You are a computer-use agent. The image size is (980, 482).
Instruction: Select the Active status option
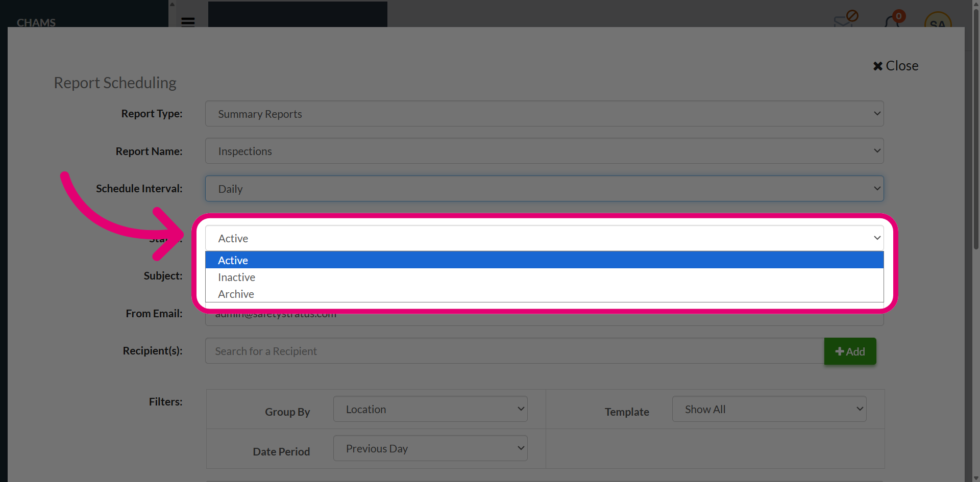click(544, 260)
